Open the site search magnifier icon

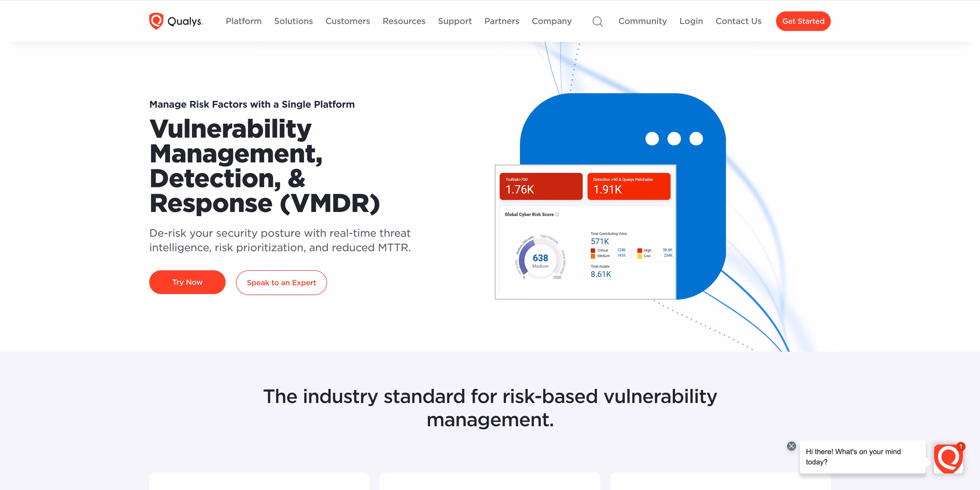click(597, 21)
